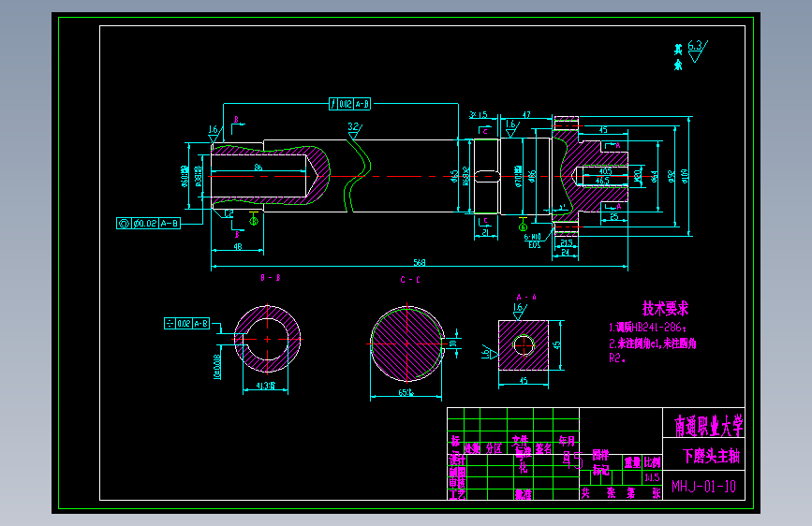Click the datum B circle symbol
This screenshot has height=526, width=812.
[254, 221]
